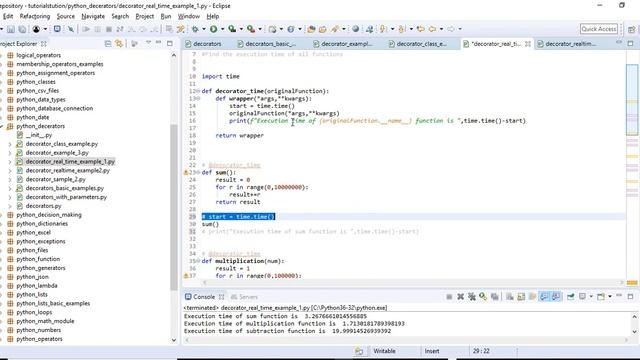Click the Resume debug icon in the toolbar

coord(86,29)
